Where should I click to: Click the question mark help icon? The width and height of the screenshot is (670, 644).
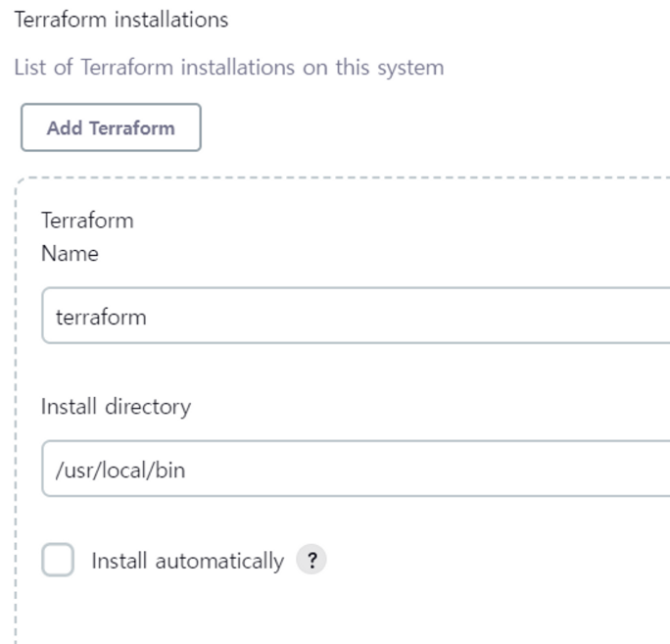point(311,561)
